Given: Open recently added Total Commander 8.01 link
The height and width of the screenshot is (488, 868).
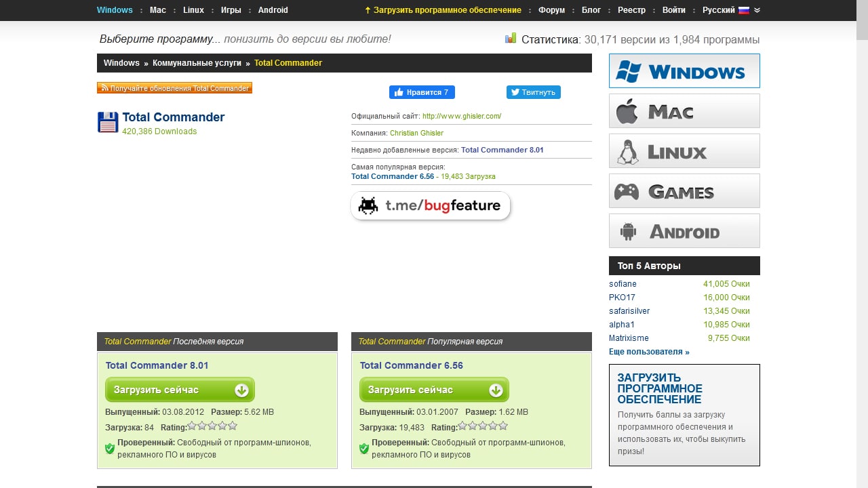Looking at the screenshot, I should click(x=502, y=150).
